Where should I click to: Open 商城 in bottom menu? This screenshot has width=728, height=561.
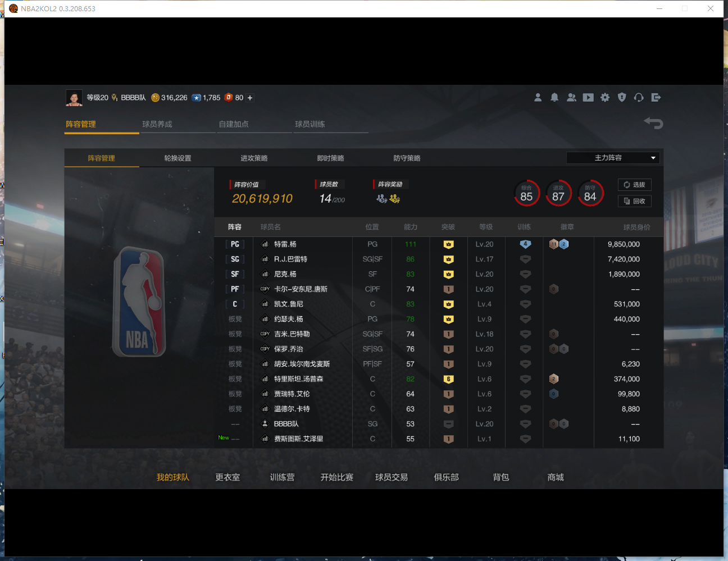[556, 477]
